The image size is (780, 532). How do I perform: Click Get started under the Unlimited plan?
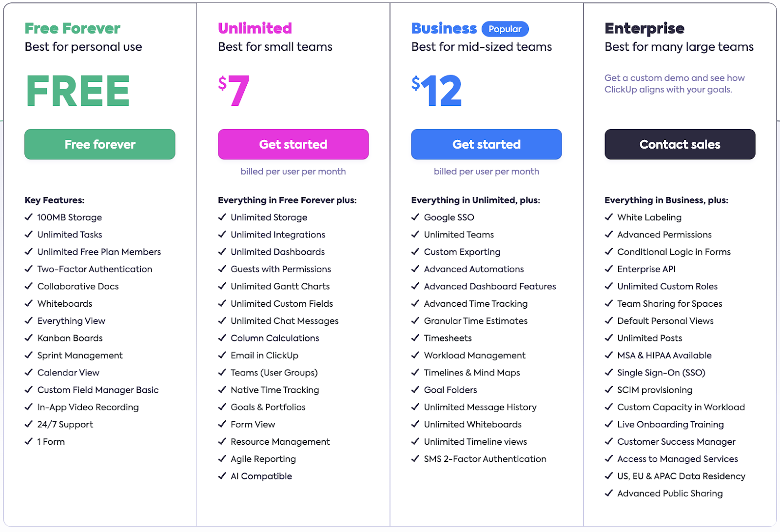coord(293,144)
